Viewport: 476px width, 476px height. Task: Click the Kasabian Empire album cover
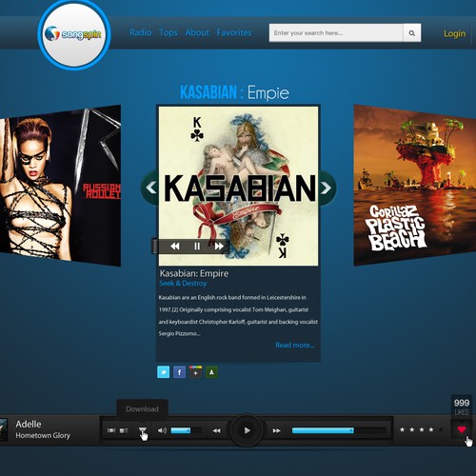pos(238,186)
